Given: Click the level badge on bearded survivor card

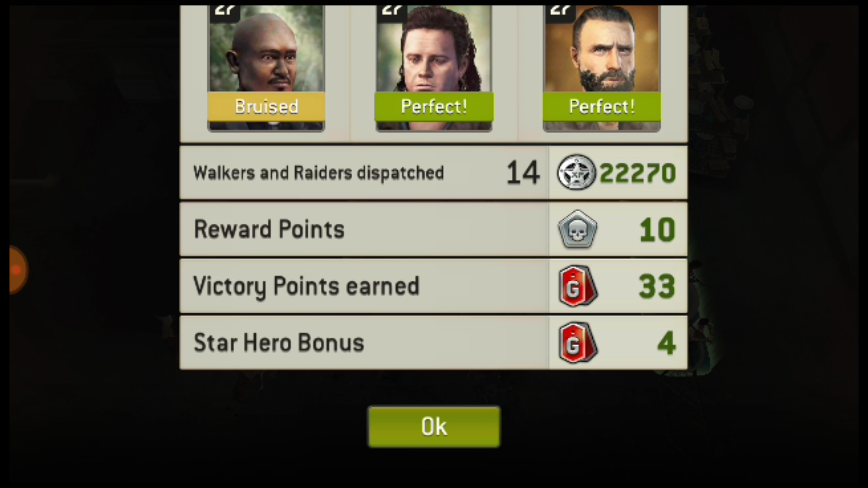Looking at the screenshot, I should coord(560,13).
